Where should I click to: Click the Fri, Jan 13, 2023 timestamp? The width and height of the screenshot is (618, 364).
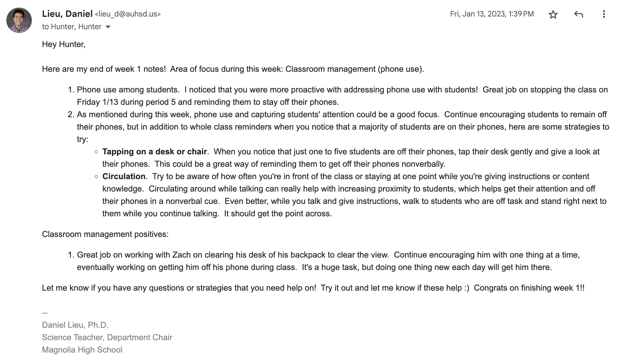[492, 14]
